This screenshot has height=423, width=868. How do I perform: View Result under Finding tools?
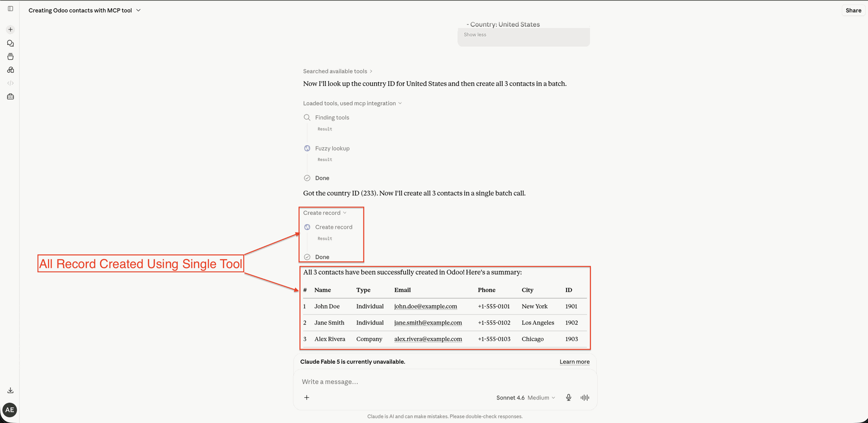325,129
